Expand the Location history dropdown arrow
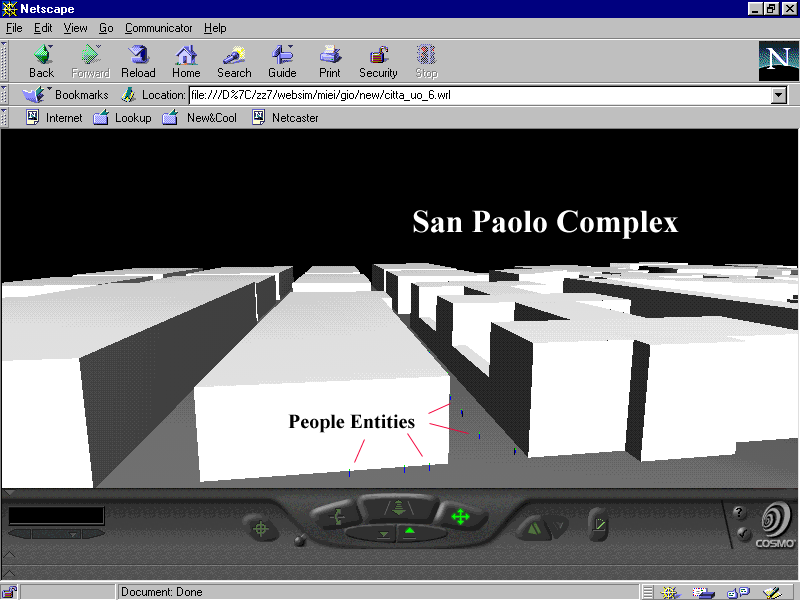Screen dimensions: 800x600 [779, 95]
